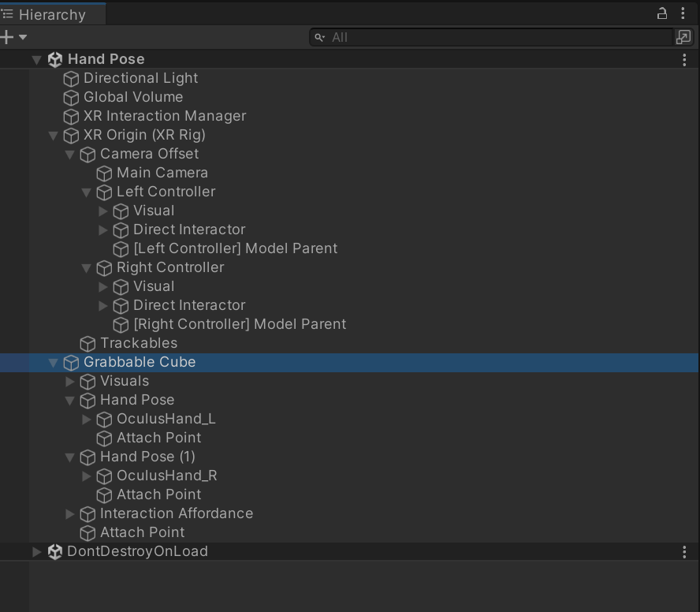Click the All search field
The width and height of the screenshot is (700, 612).
491,37
